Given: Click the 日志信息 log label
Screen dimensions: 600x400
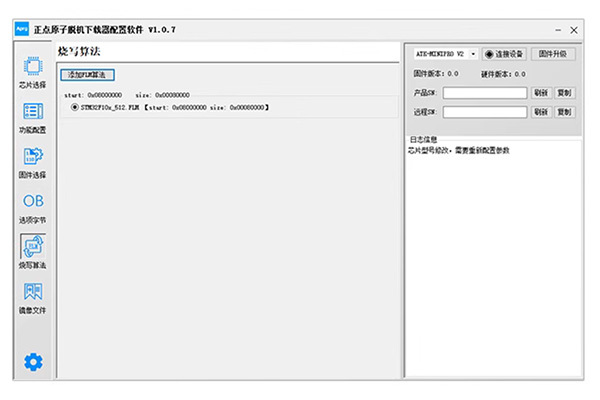Looking at the screenshot, I should pos(423,139).
